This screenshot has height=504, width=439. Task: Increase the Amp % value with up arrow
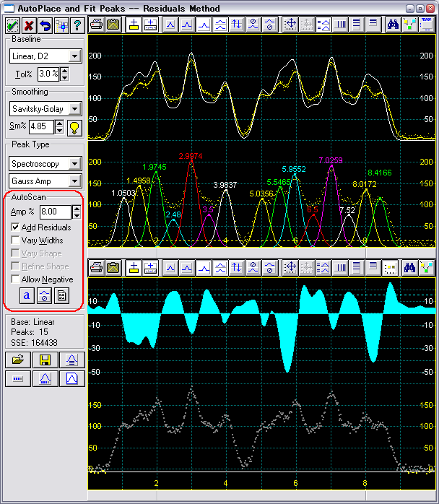coord(77,209)
